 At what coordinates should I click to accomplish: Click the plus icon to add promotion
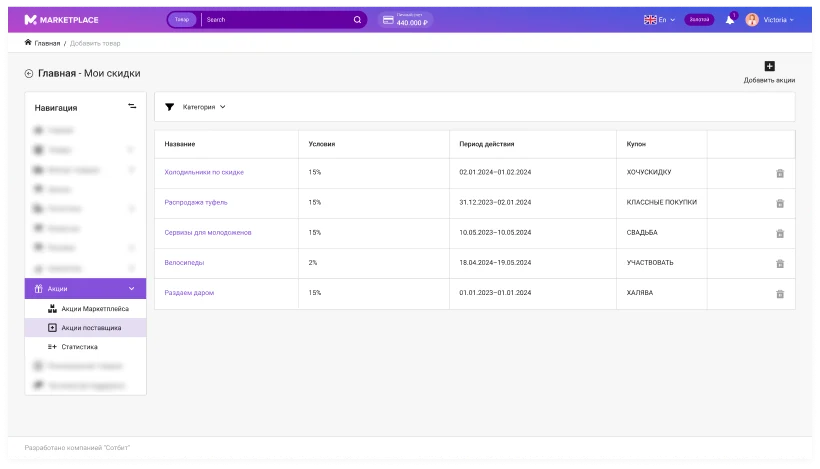769,66
